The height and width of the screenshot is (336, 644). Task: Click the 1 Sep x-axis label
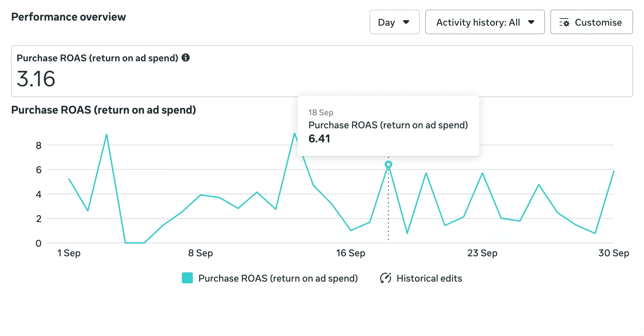tap(69, 253)
